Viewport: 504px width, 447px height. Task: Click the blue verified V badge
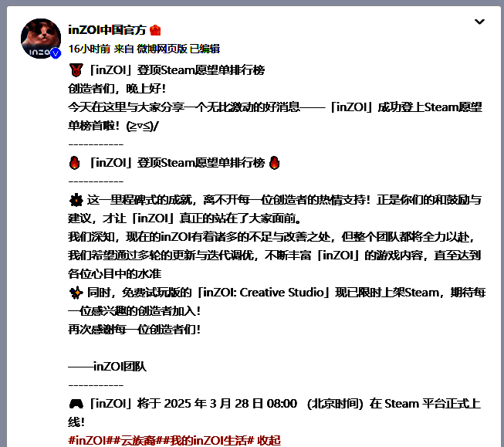[56, 53]
